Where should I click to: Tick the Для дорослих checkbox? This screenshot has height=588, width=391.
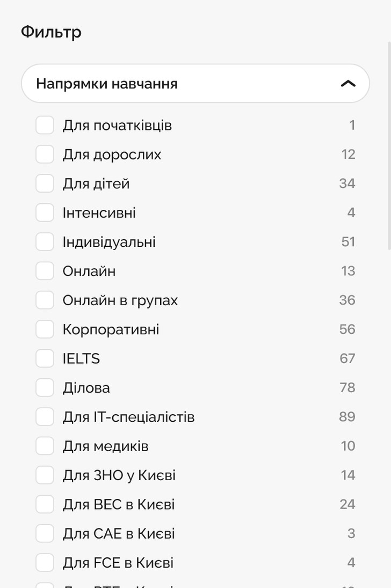[x=45, y=154]
